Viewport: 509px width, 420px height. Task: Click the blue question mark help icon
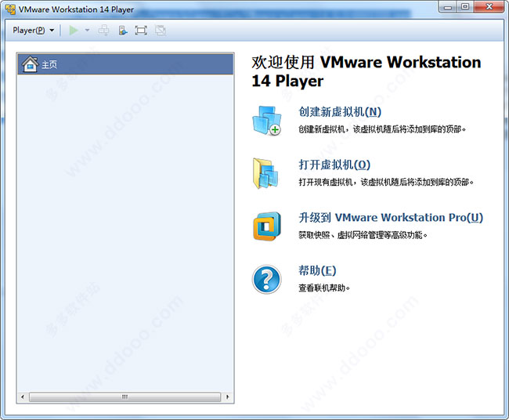click(x=266, y=280)
